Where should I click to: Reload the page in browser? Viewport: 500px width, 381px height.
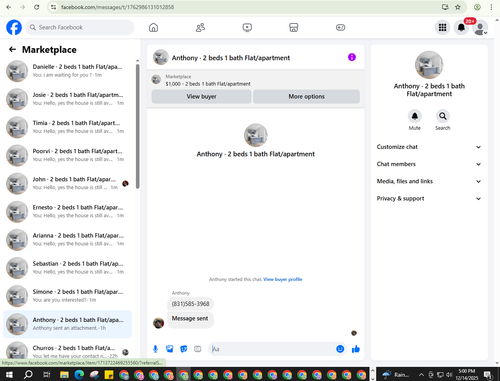pos(37,7)
